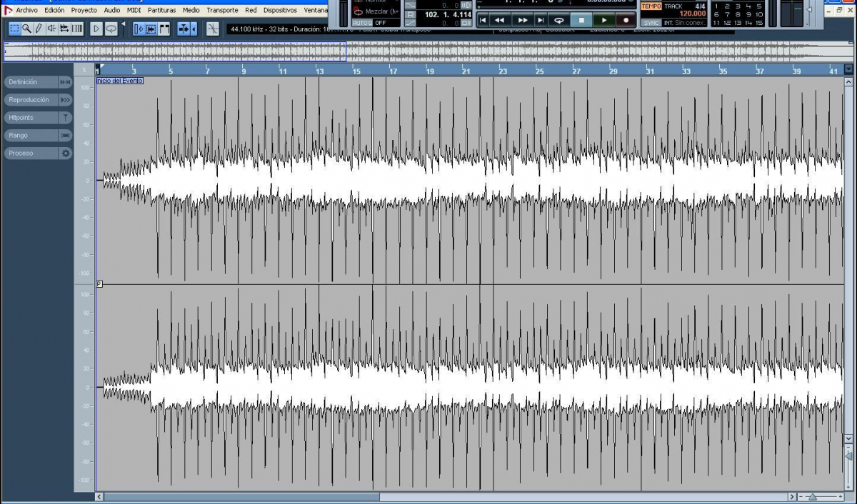The image size is (857, 504).
Task: Click the Hitpoints tab's marker icon
Action: pos(65,117)
